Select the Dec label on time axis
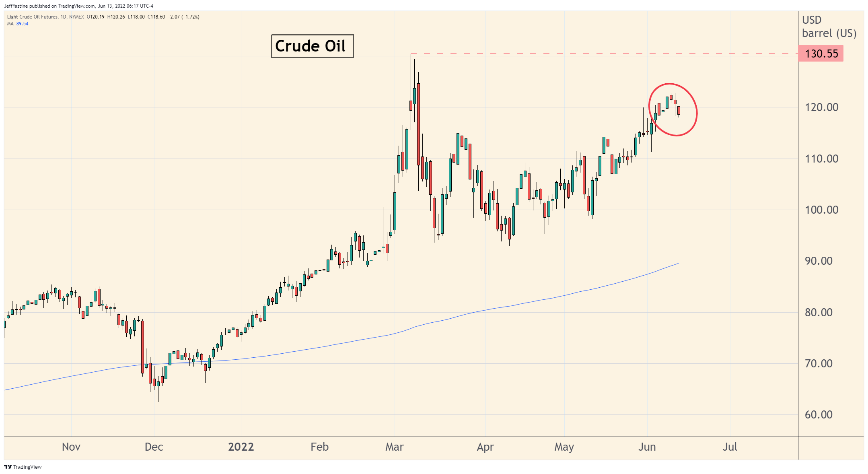Image resolution: width=868 pixels, height=474 pixels. [x=154, y=447]
